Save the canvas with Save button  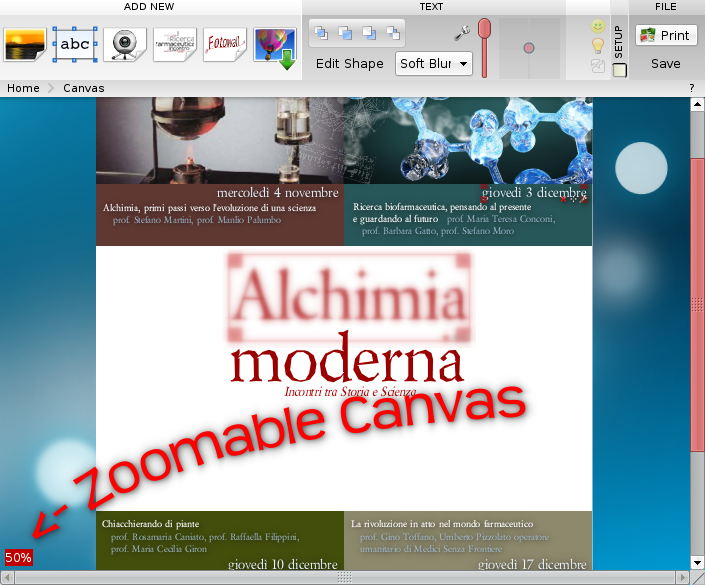(666, 63)
